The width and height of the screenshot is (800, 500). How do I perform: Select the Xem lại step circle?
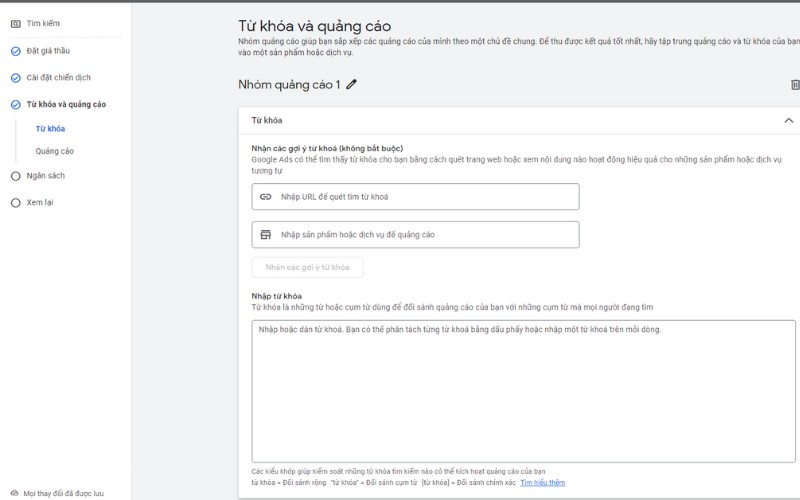pos(15,202)
